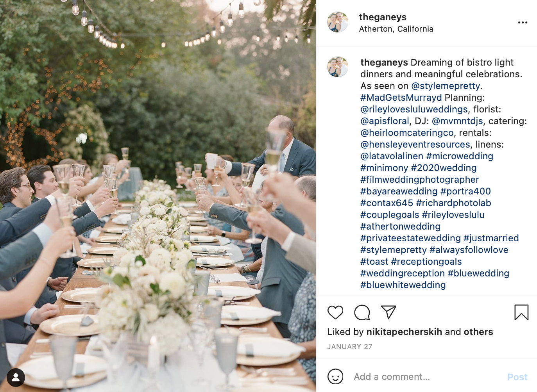The width and height of the screenshot is (537, 392).
Task: Open the three-dot more options menu
Action: pos(523,23)
